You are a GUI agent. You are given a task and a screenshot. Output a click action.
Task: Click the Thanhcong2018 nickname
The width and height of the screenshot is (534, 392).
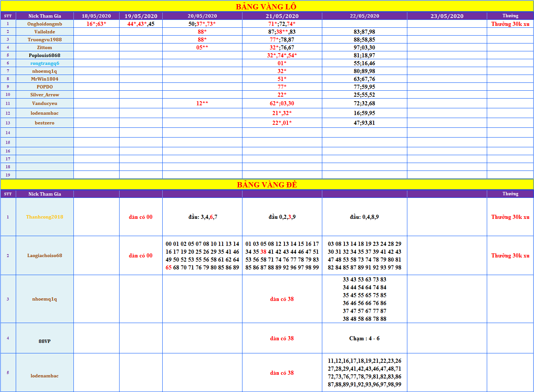pos(45,217)
